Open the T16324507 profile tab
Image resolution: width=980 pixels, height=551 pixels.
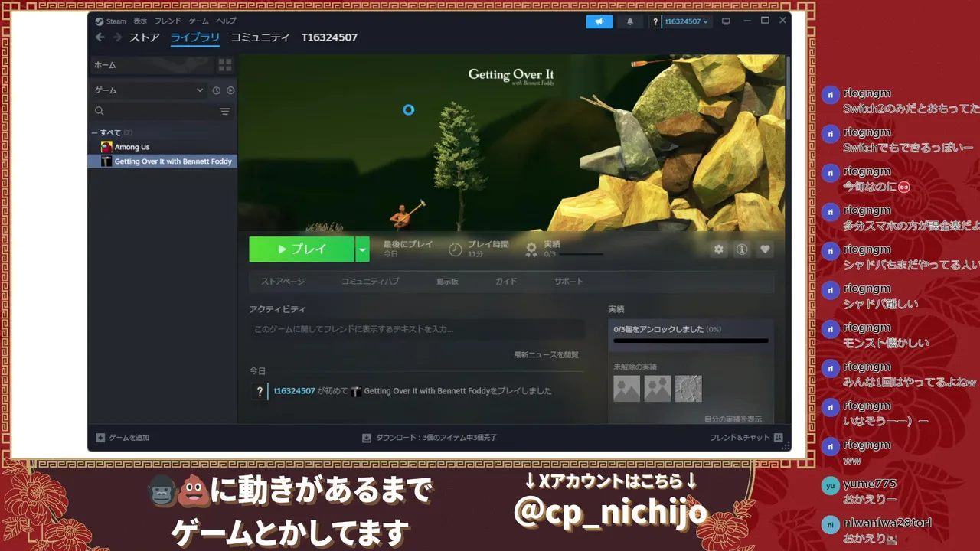329,37
